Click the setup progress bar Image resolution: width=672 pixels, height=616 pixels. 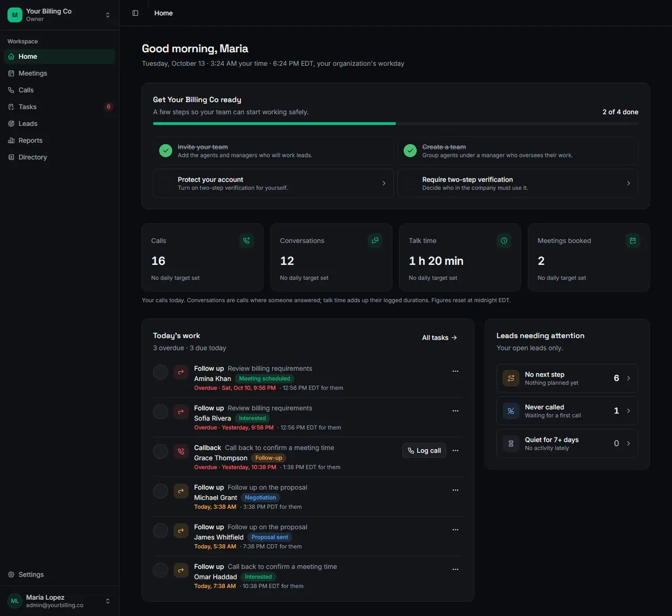tap(396, 124)
